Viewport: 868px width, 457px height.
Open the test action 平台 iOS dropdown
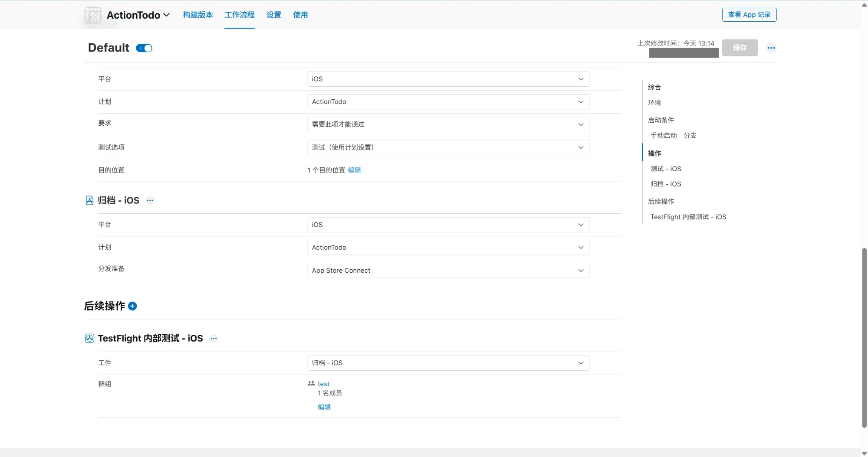[x=448, y=79]
